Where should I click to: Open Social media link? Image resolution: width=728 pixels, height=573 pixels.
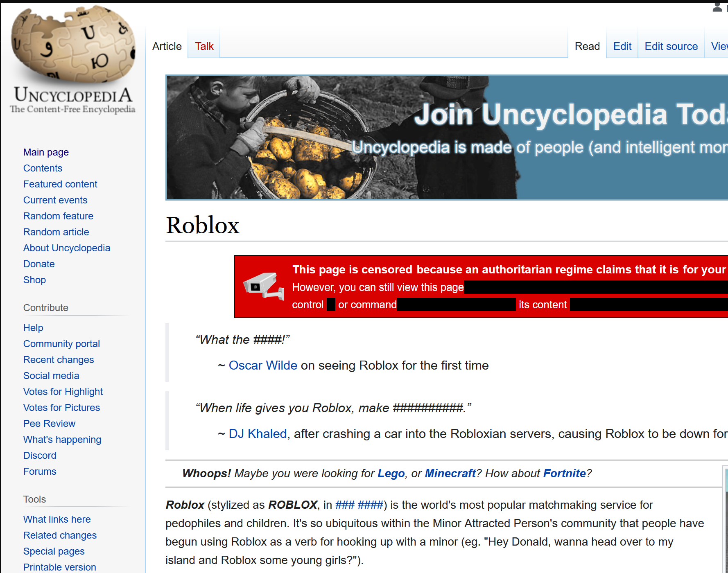coord(51,376)
